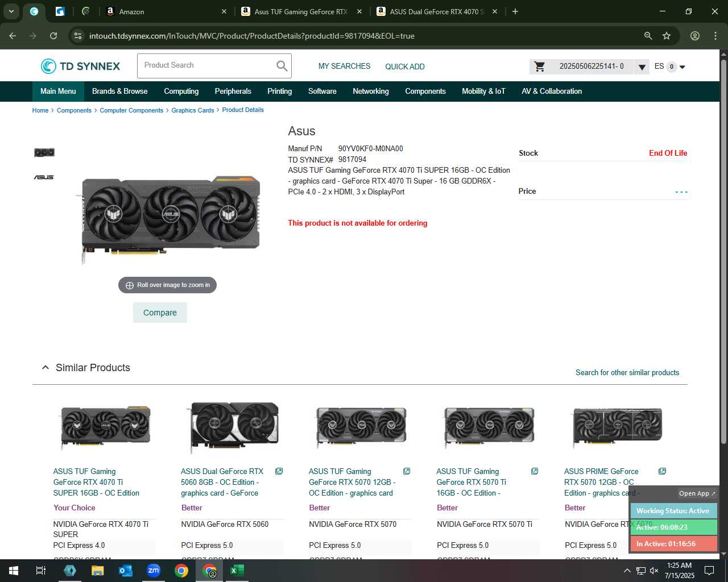This screenshot has height=582, width=728.
Task: Select the graphics card gallery thumbnail
Action: pyautogui.click(x=44, y=152)
